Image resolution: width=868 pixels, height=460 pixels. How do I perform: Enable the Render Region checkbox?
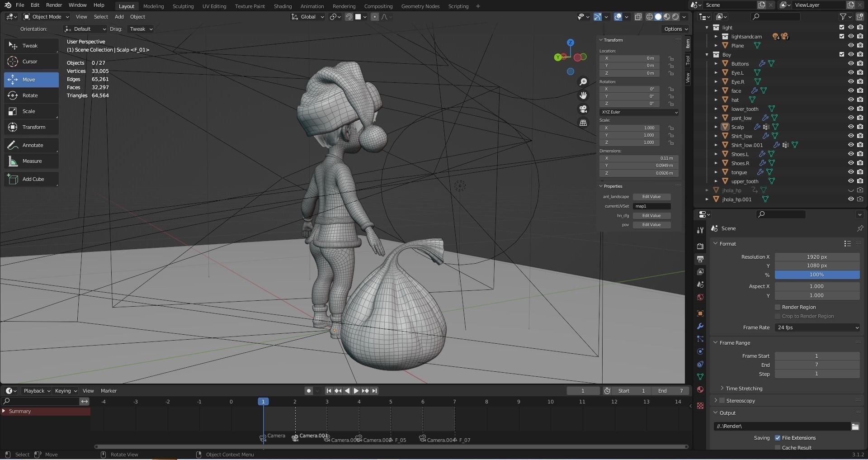pos(778,307)
